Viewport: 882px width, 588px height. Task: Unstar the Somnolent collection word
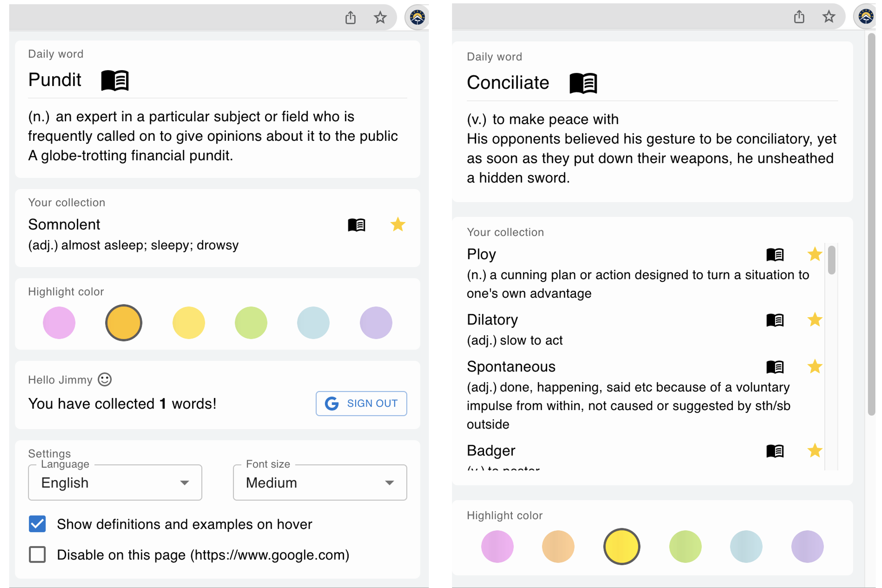[398, 225]
